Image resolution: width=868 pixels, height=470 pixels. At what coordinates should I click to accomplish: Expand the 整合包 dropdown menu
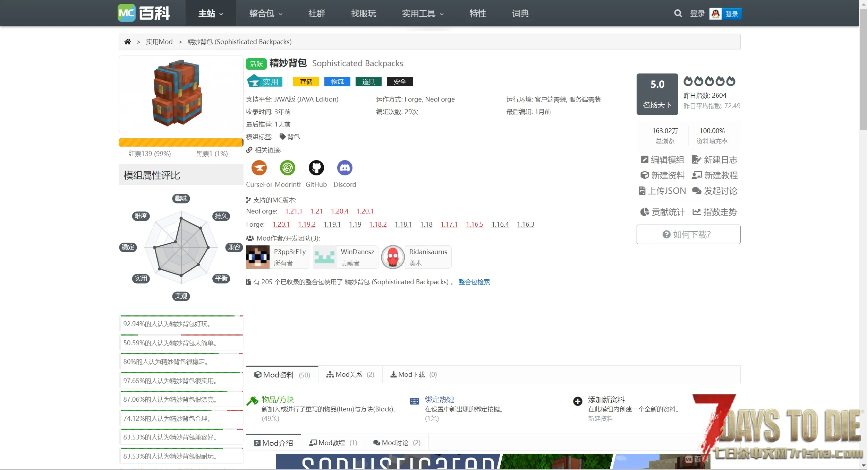266,14
